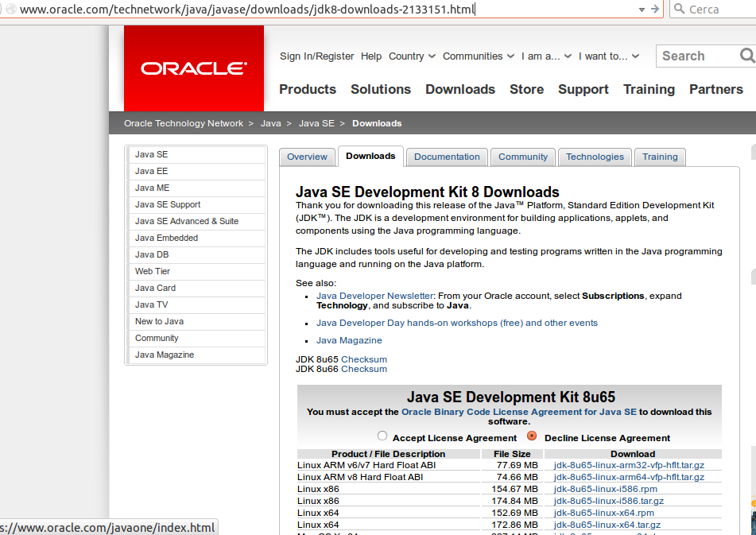
Task: Open Java SE in the sidebar
Action: coord(196,154)
